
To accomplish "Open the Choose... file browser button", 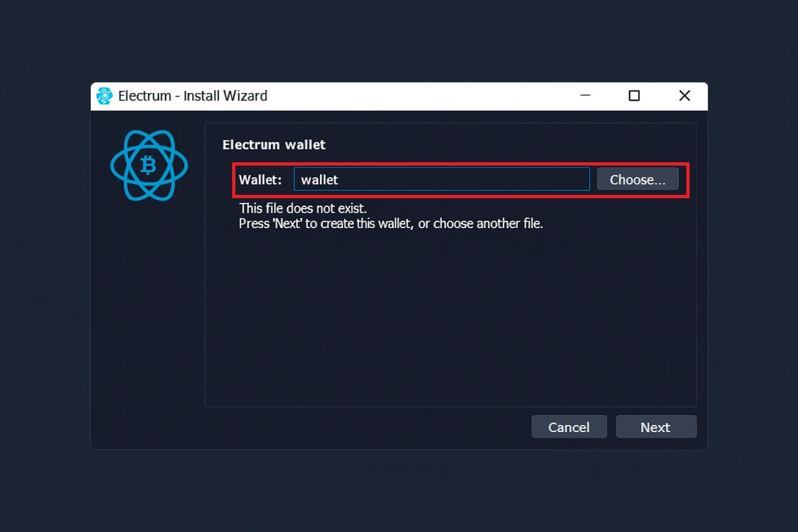I will (x=638, y=180).
